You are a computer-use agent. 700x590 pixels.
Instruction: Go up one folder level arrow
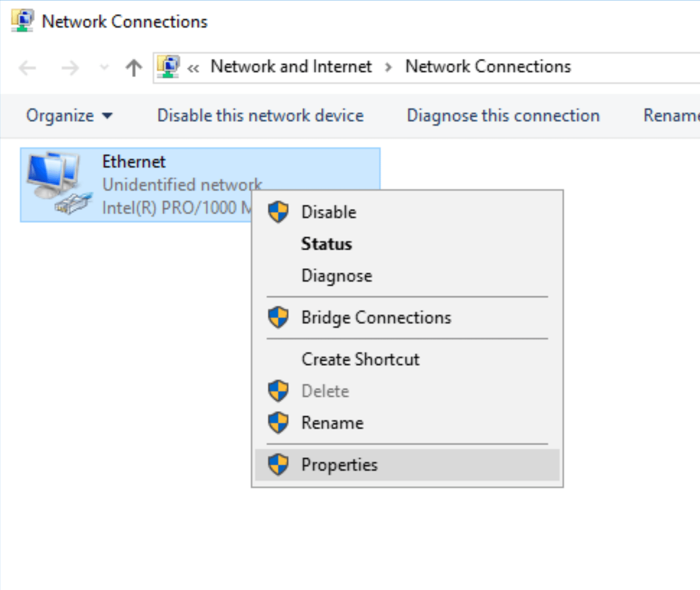(134, 68)
